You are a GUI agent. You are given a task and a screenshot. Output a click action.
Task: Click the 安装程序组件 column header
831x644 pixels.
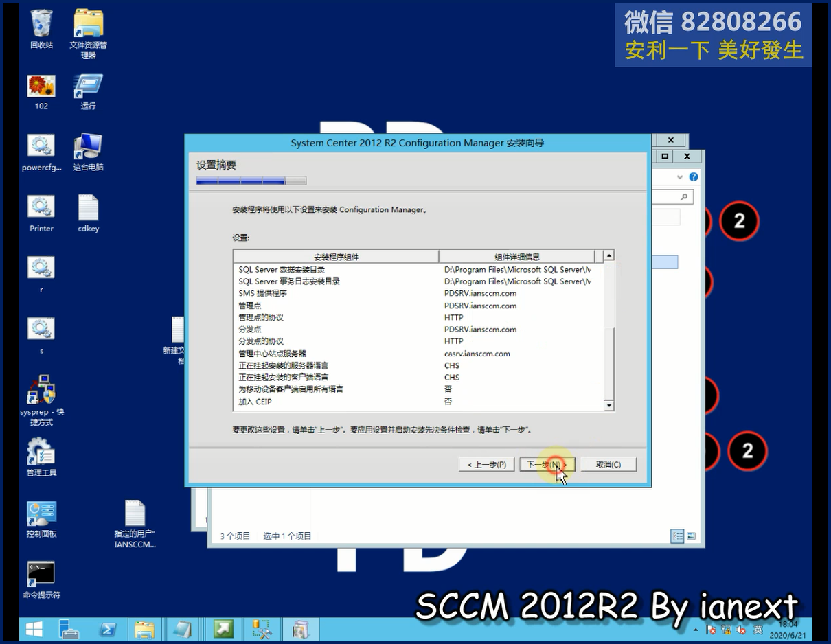coord(337,257)
